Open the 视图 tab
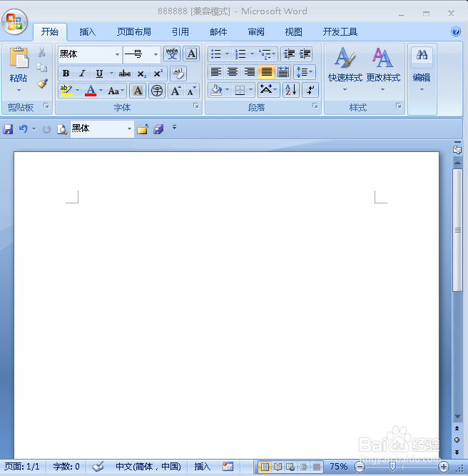The image size is (468, 476). point(293,32)
